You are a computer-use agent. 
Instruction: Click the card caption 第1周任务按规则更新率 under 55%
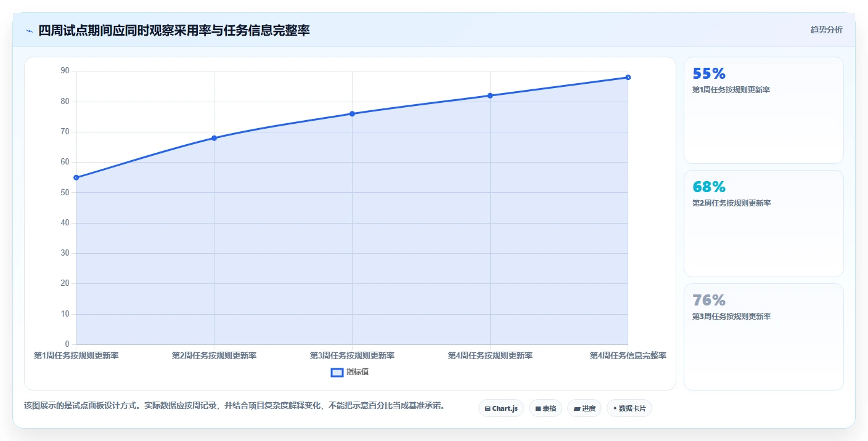click(731, 90)
